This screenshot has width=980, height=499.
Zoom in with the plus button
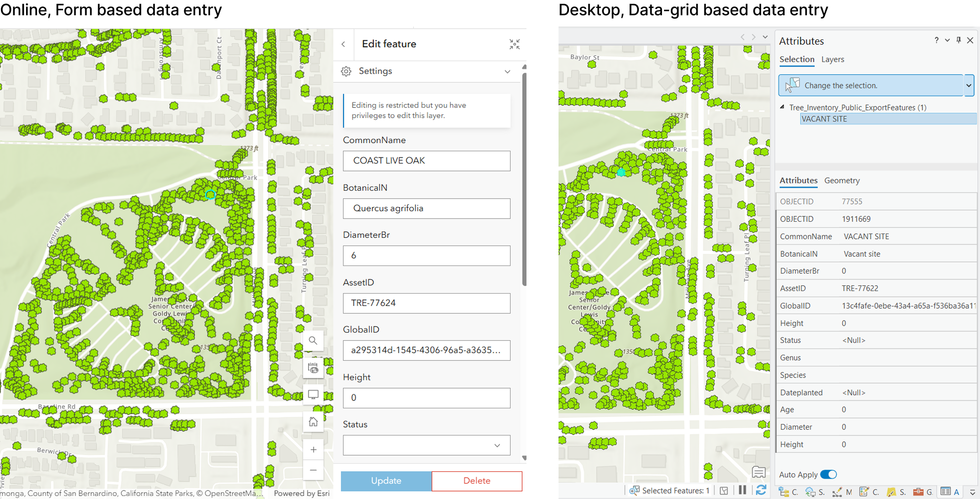[x=313, y=449]
